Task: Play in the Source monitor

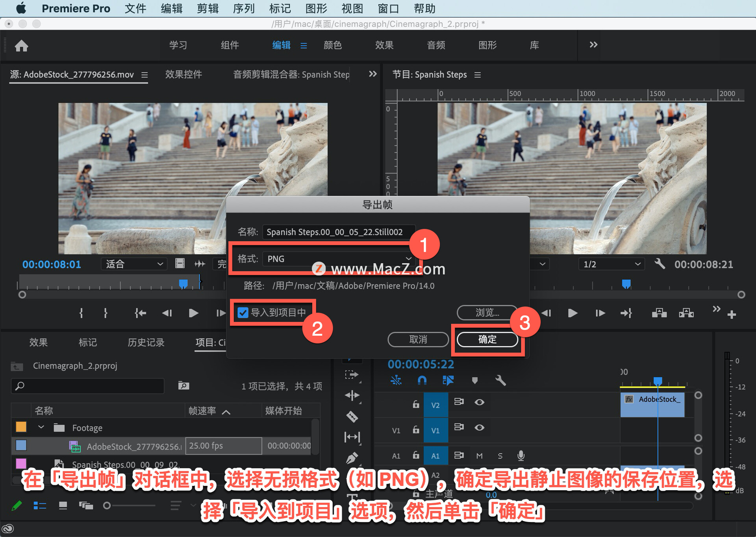Action: tap(193, 313)
